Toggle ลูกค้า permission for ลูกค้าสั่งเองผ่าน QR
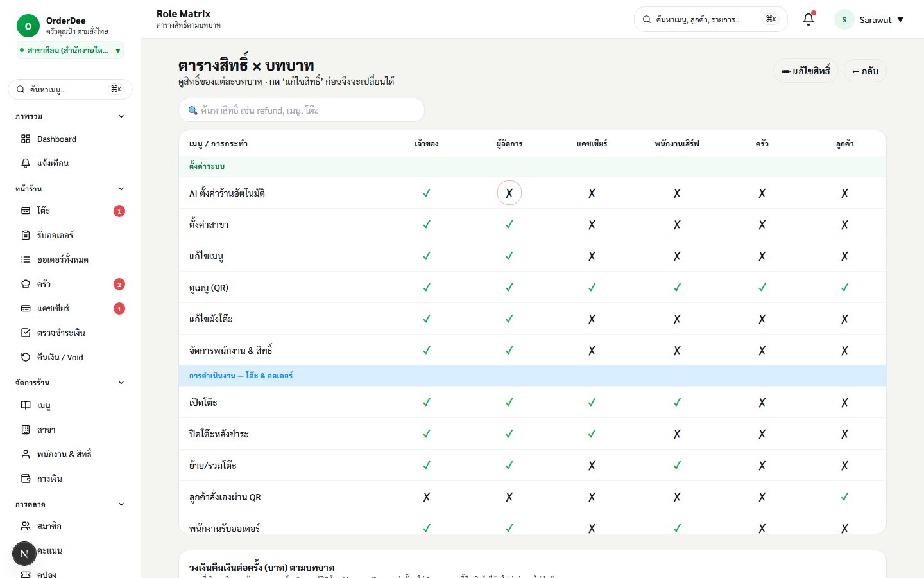This screenshot has width=924, height=578. [x=844, y=497]
